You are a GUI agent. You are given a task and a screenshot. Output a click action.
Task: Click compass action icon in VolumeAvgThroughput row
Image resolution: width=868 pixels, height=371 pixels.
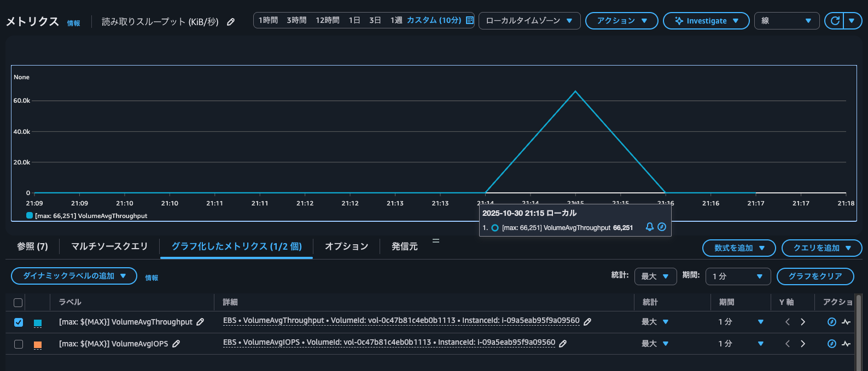[x=832, y=322]
